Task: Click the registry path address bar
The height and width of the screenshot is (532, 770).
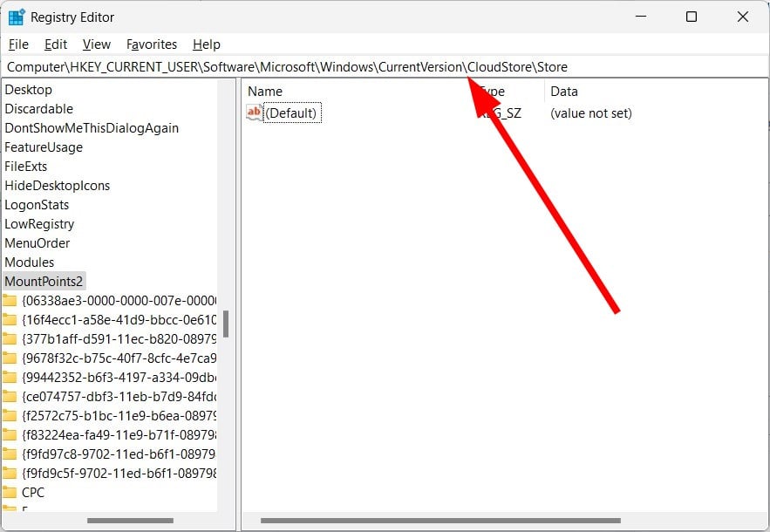Action: 385,67
